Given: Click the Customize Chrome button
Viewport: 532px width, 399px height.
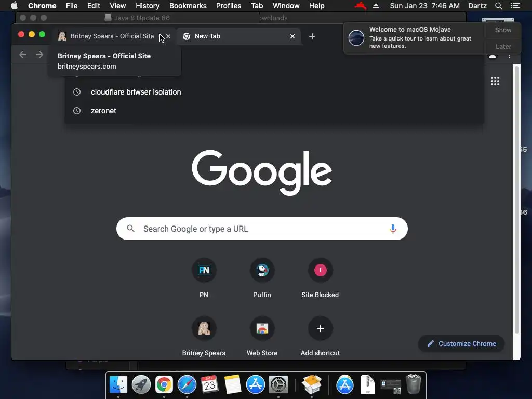Looking at the screenshot, I should point(461,344).
